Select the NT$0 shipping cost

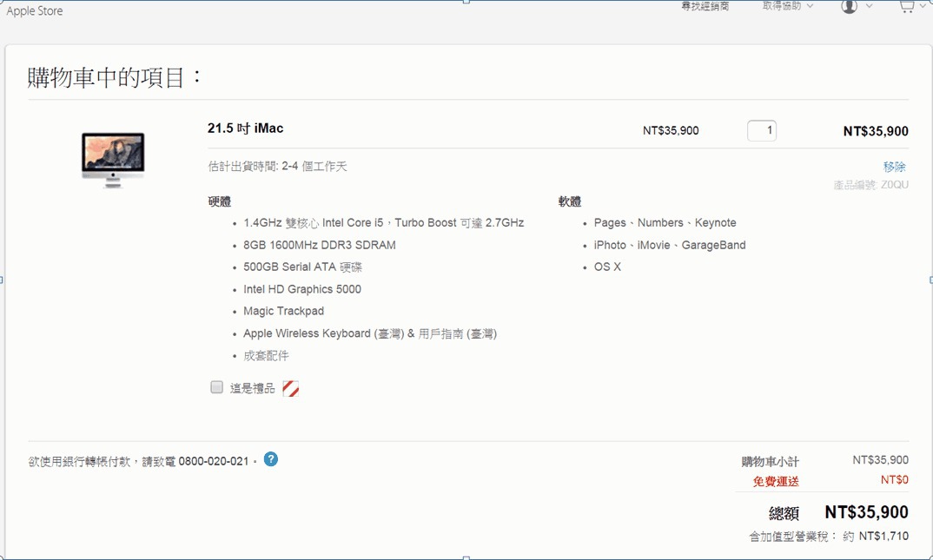coord(894,480)
